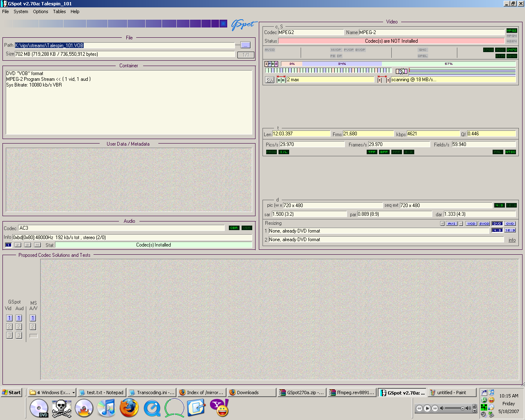Toggle the I/L interlaced indicator
Viewport: 525px width, 420px height.
[x=283, y=152]
